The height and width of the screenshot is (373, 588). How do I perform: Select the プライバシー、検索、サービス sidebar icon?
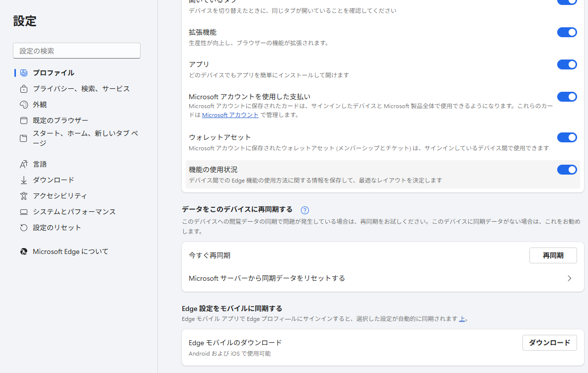click(24, 88)
